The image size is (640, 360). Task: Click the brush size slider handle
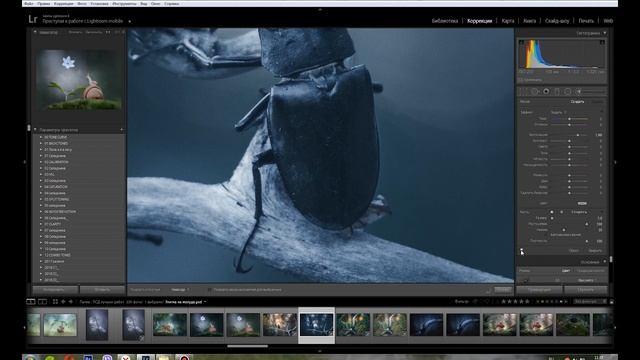click(552, 218)
